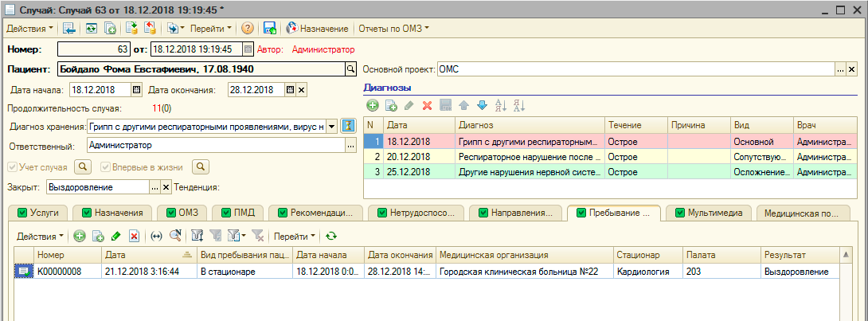Add a new diagnosis with green plus
Image resolution: width=868 pixels, height=321 pixels.
pos(372,105)
